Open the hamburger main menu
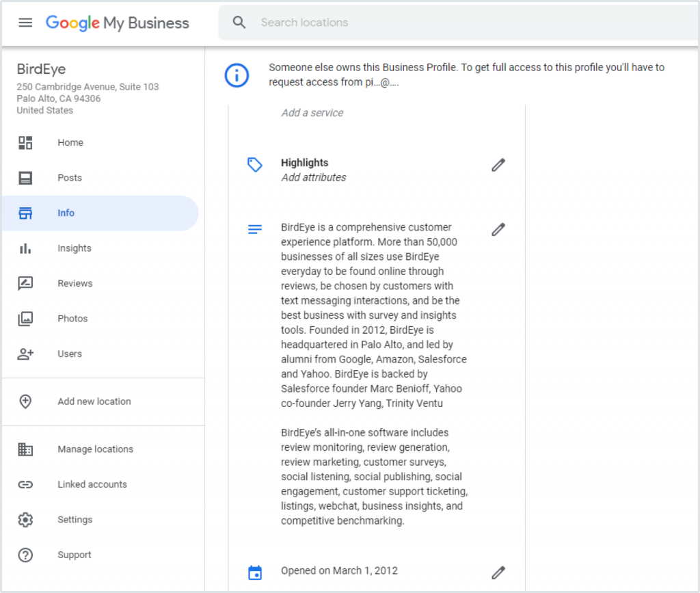Screen dimensions: 700x593 pyautogui.click(x=25, y=23)
